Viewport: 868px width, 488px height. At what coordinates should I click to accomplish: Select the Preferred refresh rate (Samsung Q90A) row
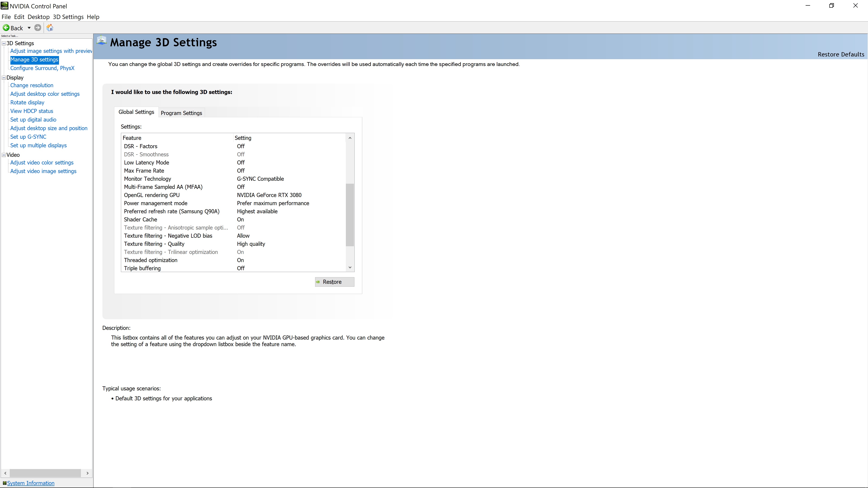pos(234,211)
